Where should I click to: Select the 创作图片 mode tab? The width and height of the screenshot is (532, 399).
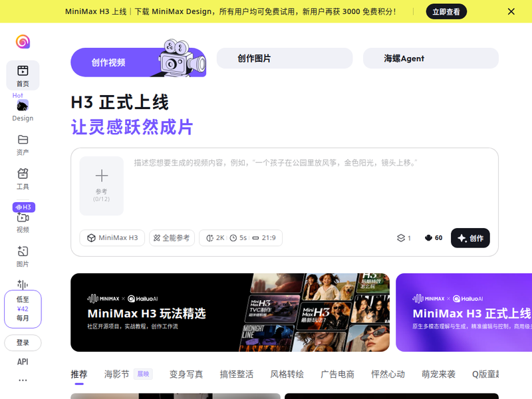tap(285, 59)
